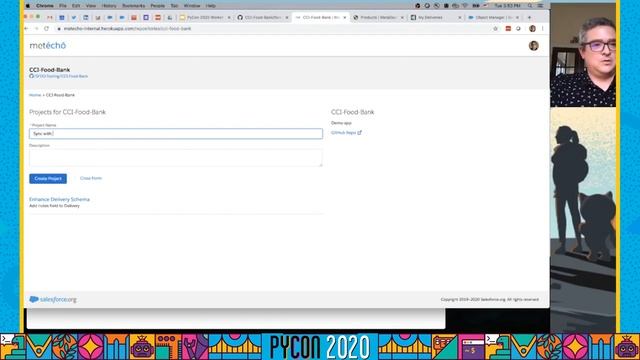Open the Chrome profile avatar
This screenshot has height=360, width=640.
(532, 29)
